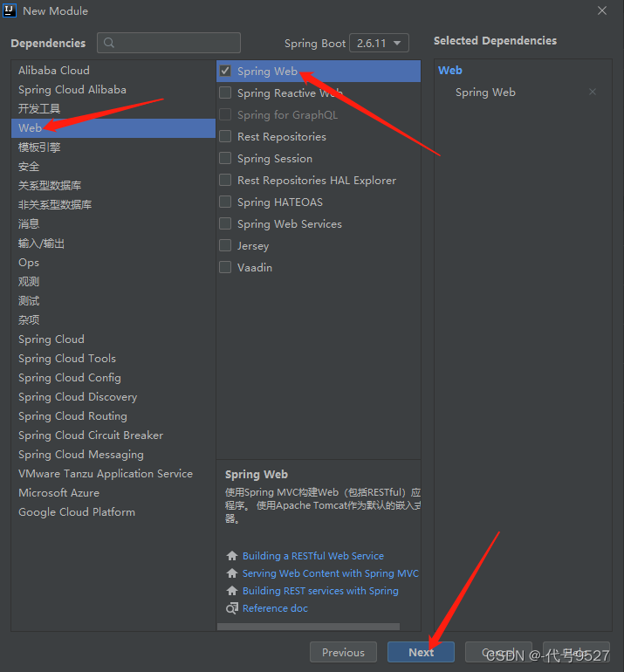Screen dimensions: 624x672
Task: Click the Reference doc icon
Action: tap(232, 608)
